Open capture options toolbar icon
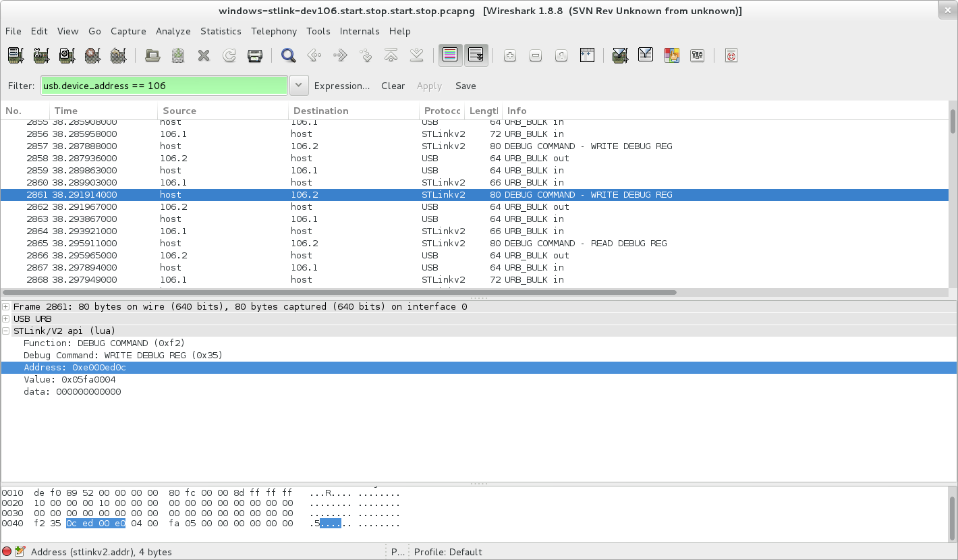 point(41,55)
